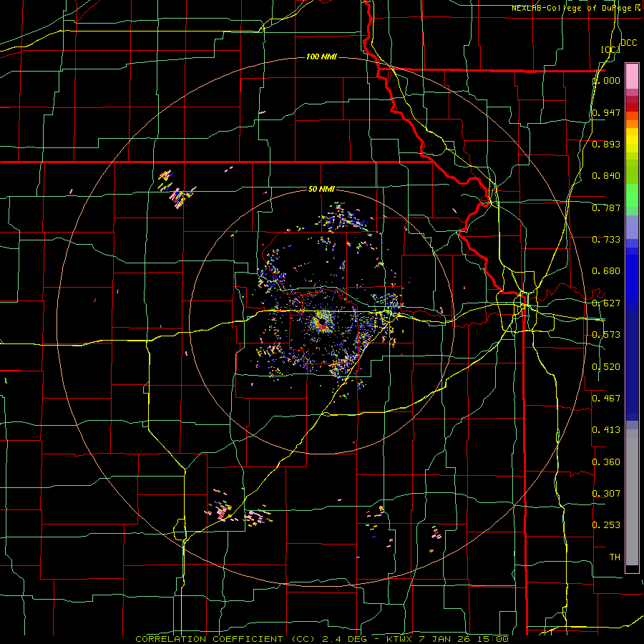Click the "50 NMI" range ring label
The width and height of the screenshot is (644, 644).
tap(321, 189)
